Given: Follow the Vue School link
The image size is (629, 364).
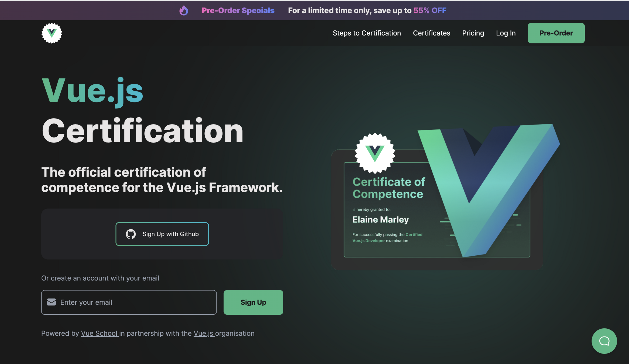Looking at the screenshot, I should point(99,333).
